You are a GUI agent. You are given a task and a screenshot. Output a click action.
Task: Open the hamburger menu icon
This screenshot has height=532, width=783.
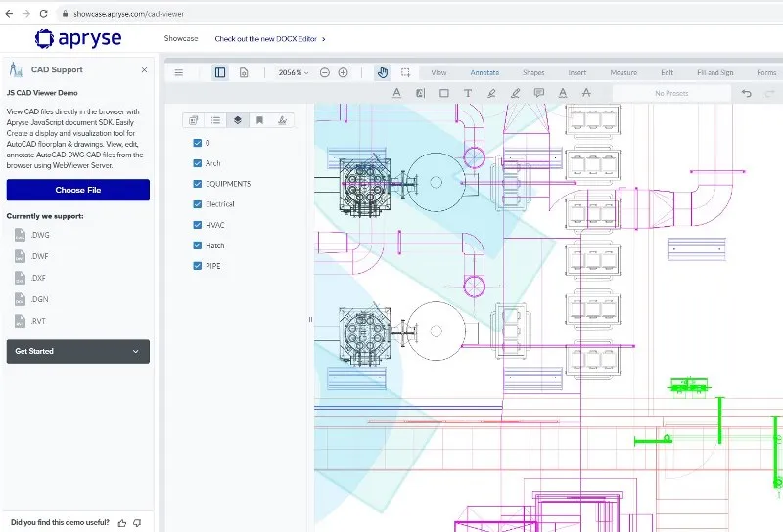[178, 72]
